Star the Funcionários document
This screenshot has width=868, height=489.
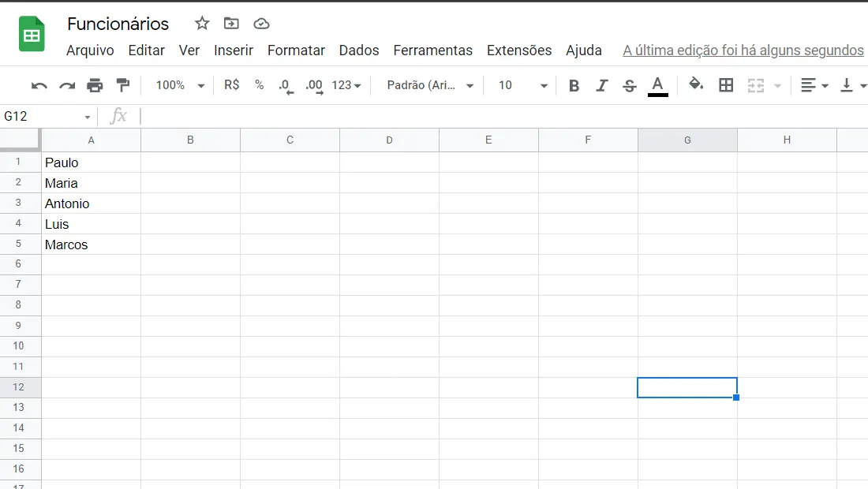202,23
